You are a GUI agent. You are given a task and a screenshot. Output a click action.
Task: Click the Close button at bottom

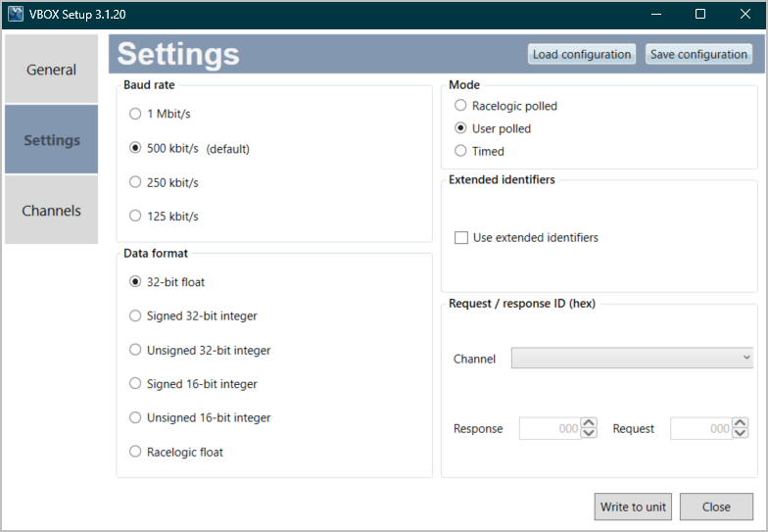(x=716, y=507)
